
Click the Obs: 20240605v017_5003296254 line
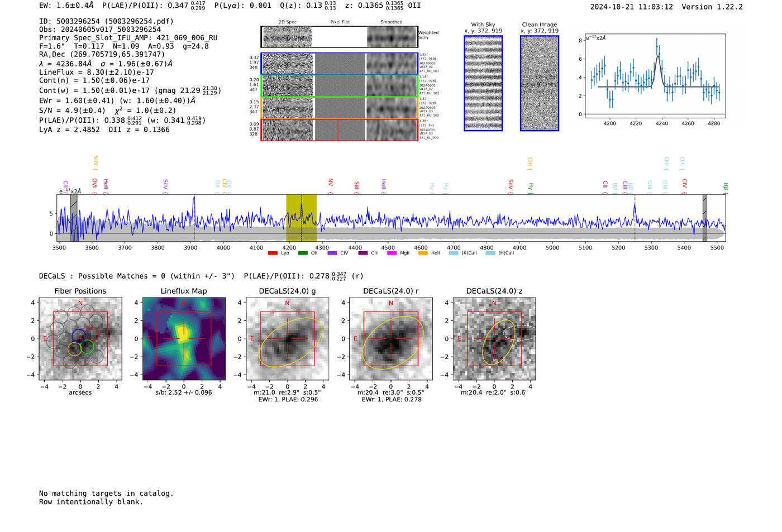point(100,30)
